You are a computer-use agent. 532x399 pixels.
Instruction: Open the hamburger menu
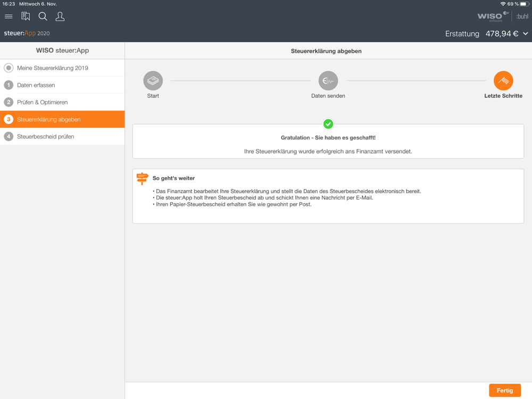click(x=9, y=16)
